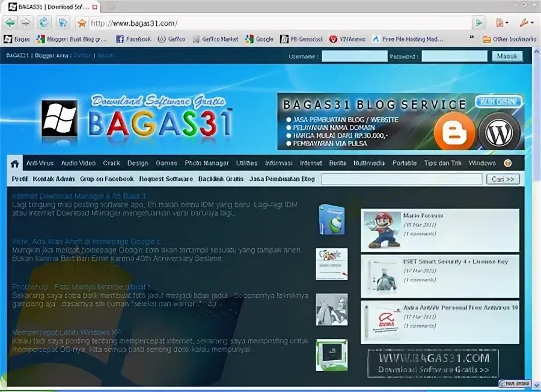This screenshot has height=392, width=541.
Task: Open the VIVAnews bookmark
Action: point(347,39)
